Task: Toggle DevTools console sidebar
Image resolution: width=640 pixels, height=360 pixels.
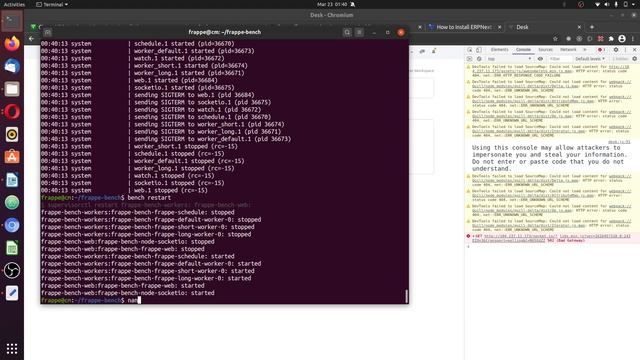Action: pyautogui.click(x=470, y=59)
